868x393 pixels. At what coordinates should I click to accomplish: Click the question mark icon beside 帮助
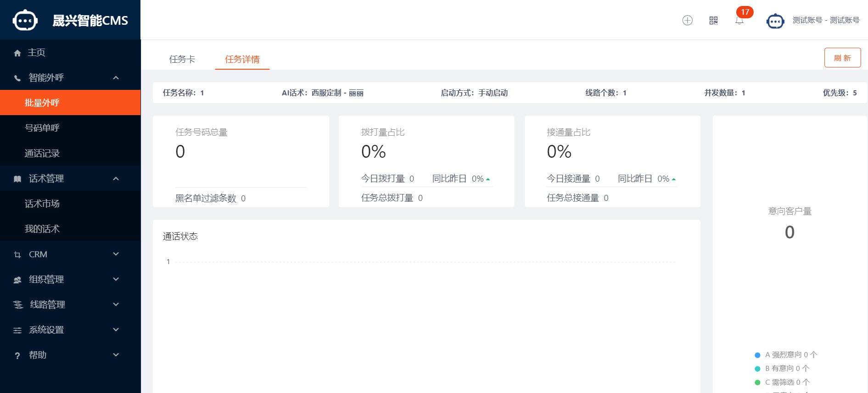(x=17, y=355)
